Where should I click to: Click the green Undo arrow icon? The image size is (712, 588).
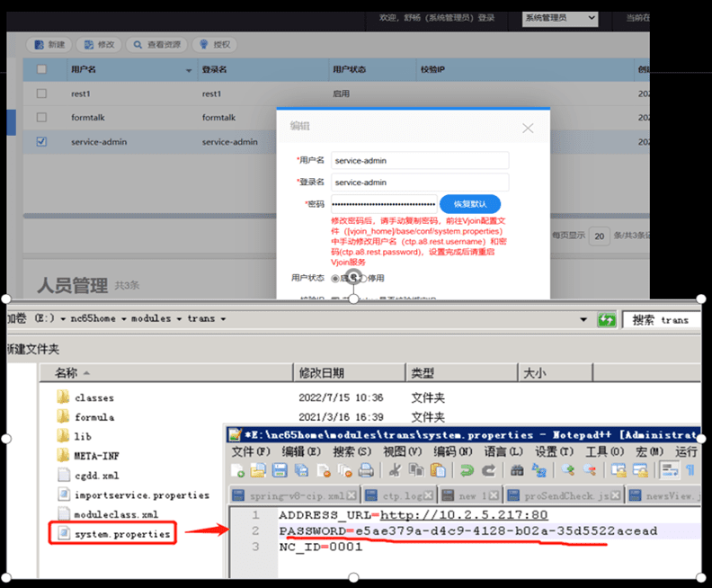tap(467, 470)
